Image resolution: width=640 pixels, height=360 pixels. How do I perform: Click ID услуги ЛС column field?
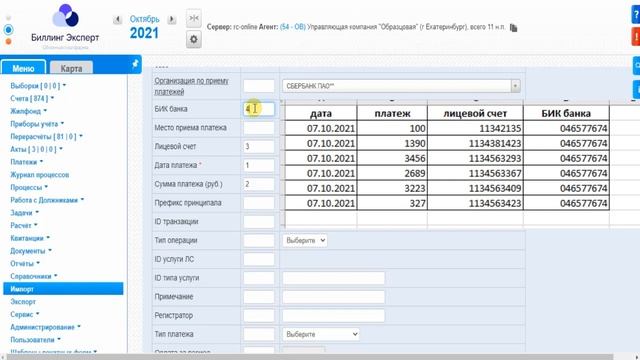pyautogui.click(x=259, y=259)
